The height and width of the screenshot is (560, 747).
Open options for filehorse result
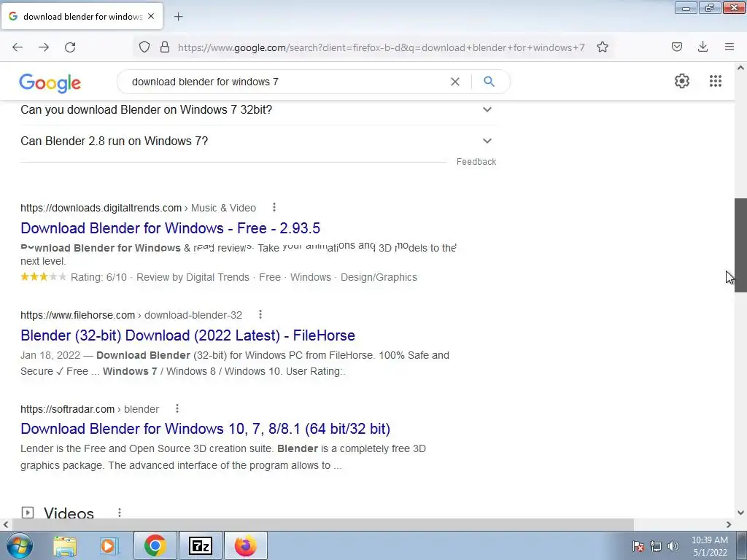260,314
